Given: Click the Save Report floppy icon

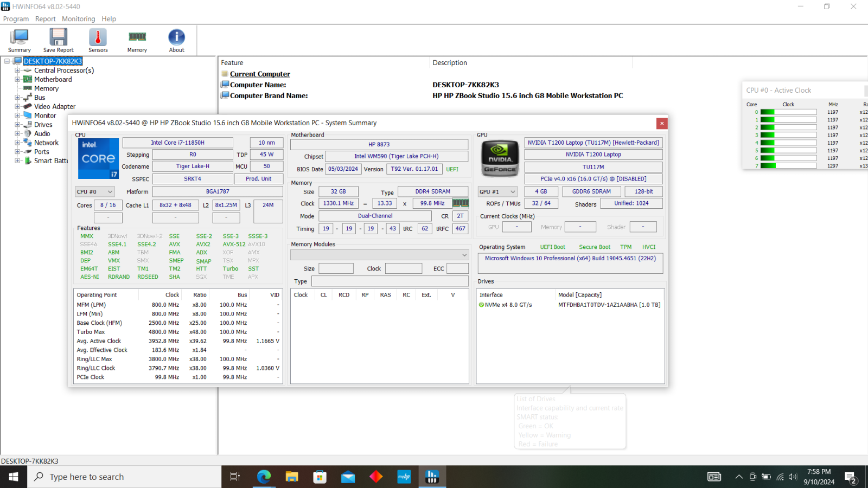Looking at the screenshot, I should [x=58, y=37].
